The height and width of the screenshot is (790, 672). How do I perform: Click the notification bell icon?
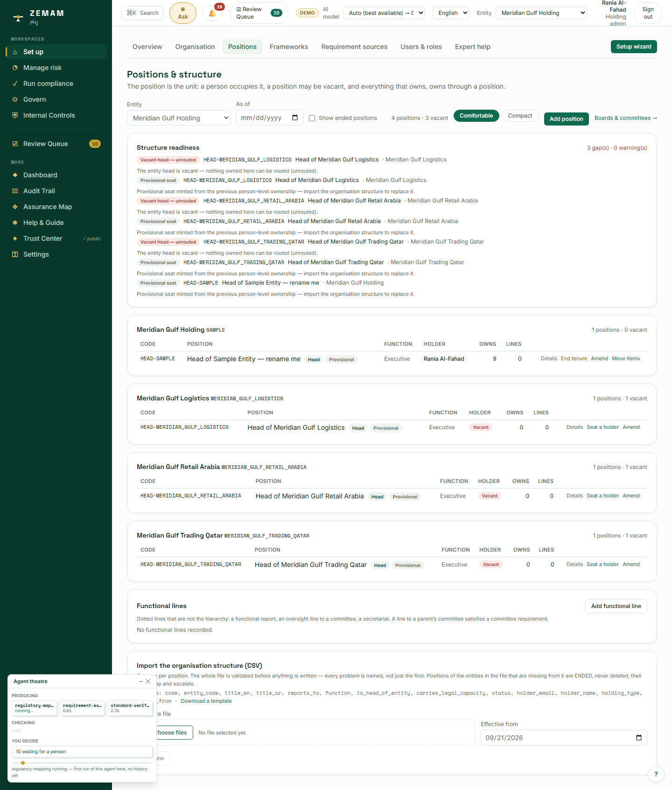point(212,13)
